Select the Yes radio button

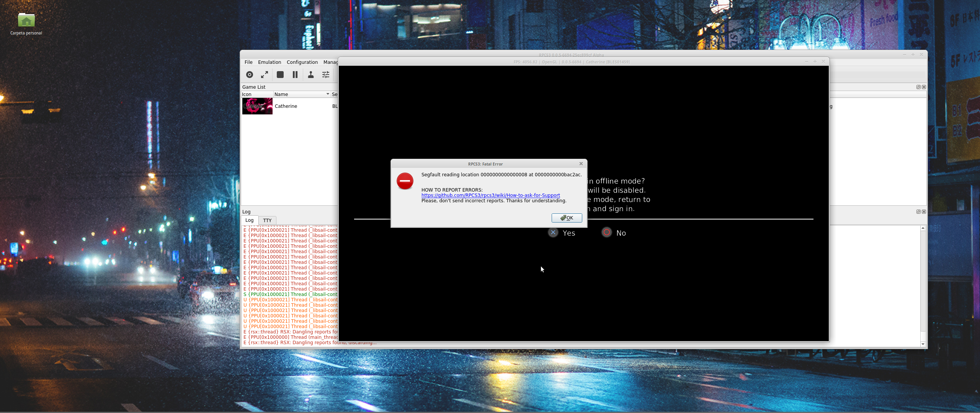(553, 232)
